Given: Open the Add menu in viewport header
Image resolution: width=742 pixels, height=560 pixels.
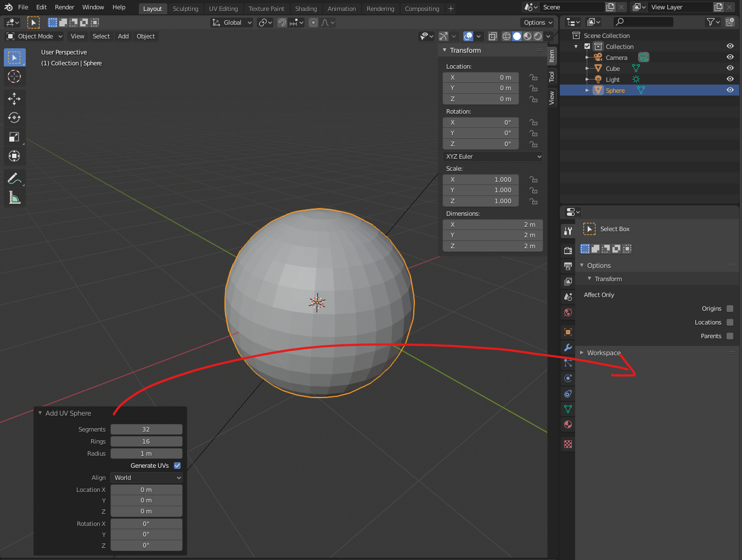Looking at the screenshot, I should pos(123,36).
